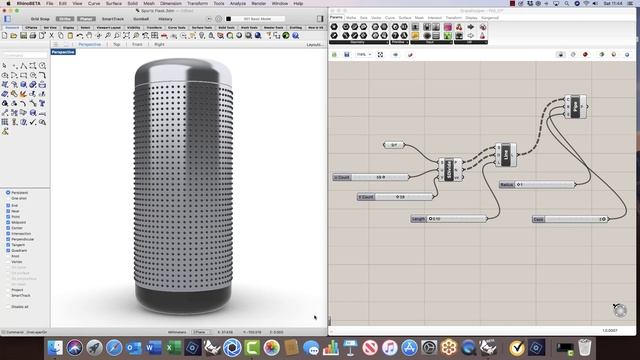Click the Help question mark icon in Rhino
640x360 pixels.
tap(296, 36)
